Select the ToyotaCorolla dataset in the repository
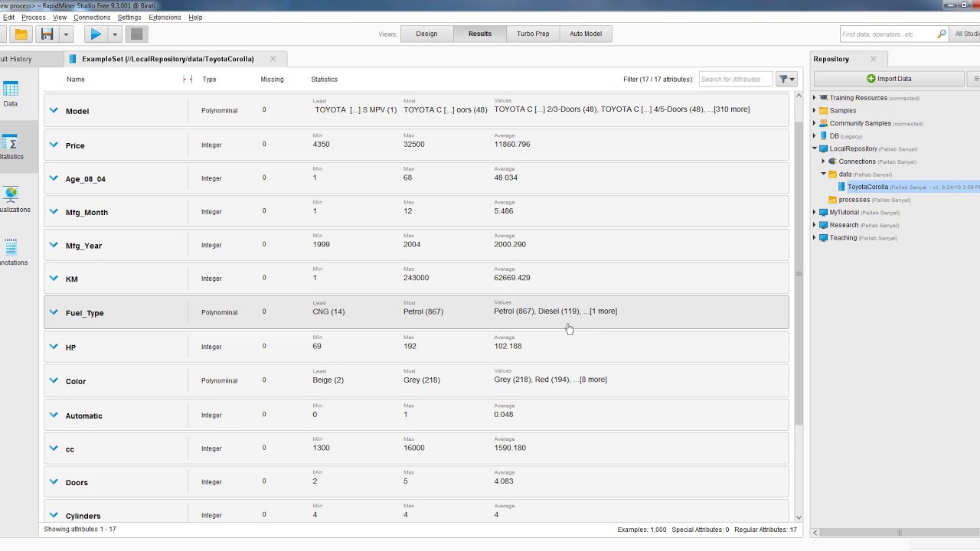This screenshot has width=980, height=551. coord(867,187)
